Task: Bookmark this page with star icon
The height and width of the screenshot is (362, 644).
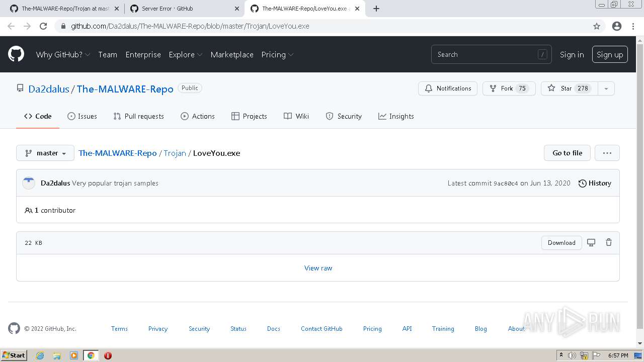Action: coord(597,26)
